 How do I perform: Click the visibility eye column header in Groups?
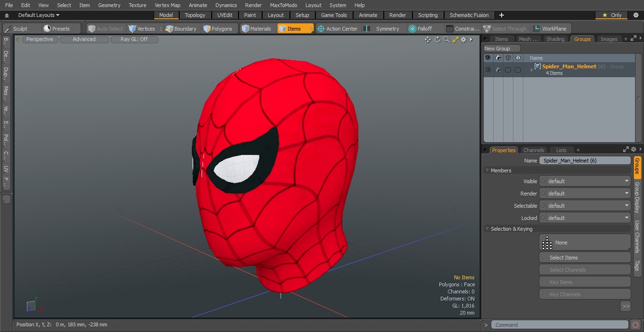[x=487, y=58]
